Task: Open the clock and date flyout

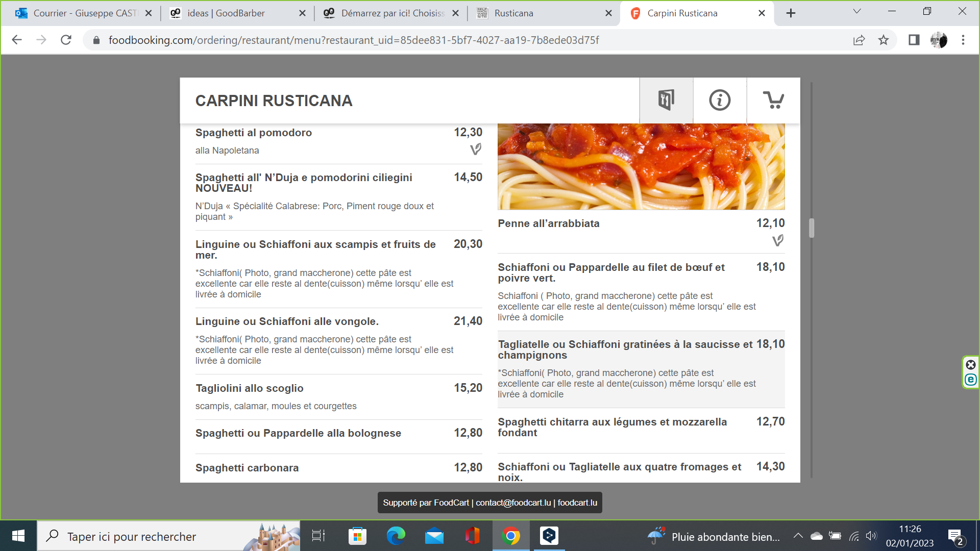Action: pyautogui.click(x=910, y=536)
